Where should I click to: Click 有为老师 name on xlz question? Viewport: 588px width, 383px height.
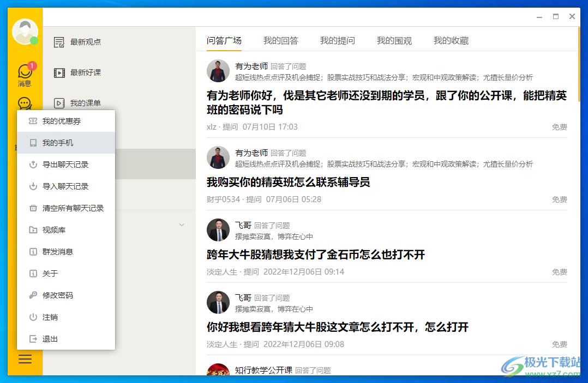pos(251,66)
